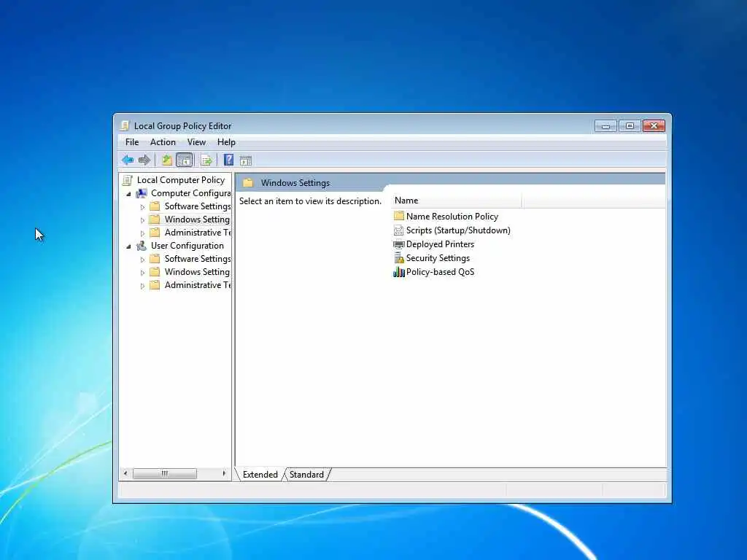Viewport: 747px width, 560px height.
Task: Select the Security Settings list entry text
Action: pos(438,258)
